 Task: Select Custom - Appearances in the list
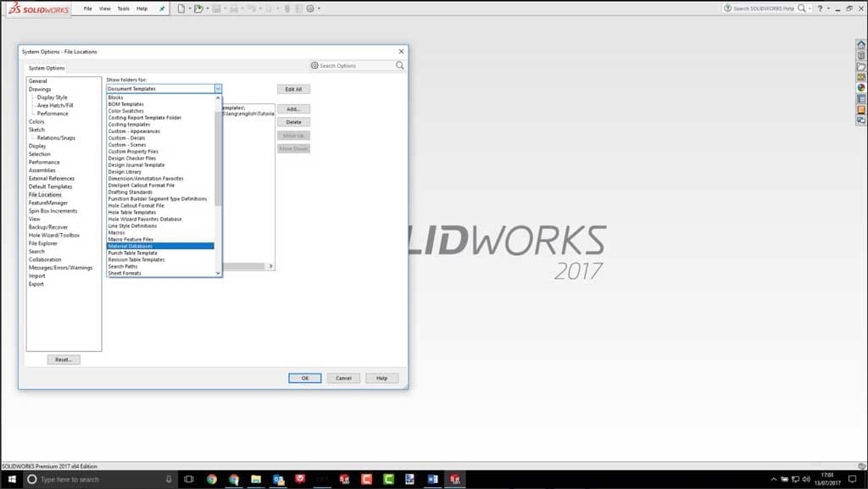[160, 131]
